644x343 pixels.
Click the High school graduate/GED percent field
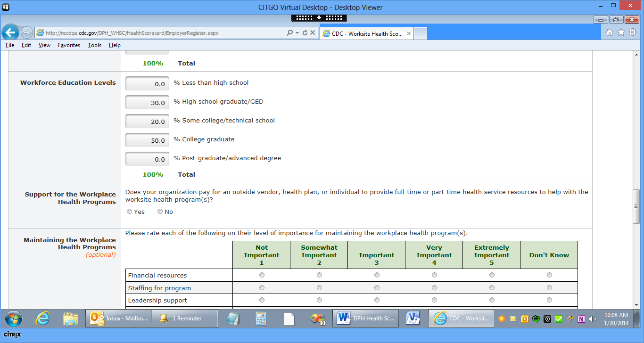[x=147, y=103]
